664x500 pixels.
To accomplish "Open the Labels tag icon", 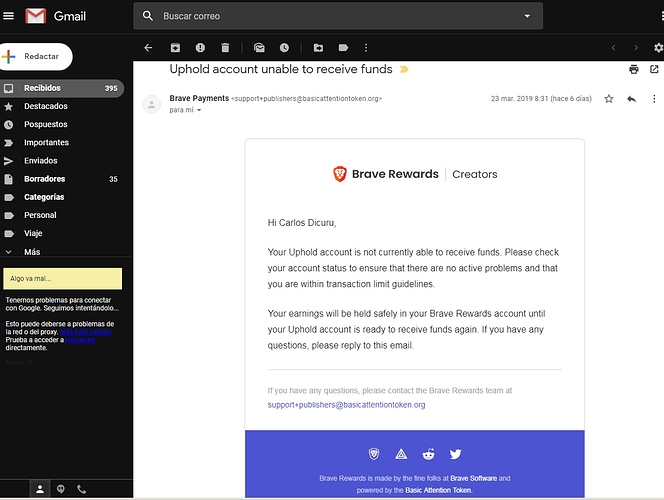I will pyautogui.click(x=343, y=48).
